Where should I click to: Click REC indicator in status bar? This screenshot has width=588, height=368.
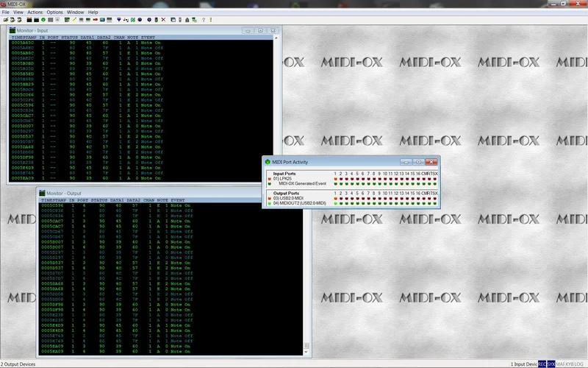tap(542, 364)
